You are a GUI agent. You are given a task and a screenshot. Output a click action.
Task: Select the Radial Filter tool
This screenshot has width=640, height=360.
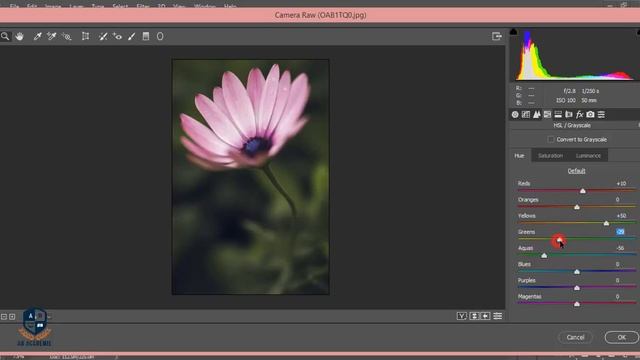click(x=160, y=36)
